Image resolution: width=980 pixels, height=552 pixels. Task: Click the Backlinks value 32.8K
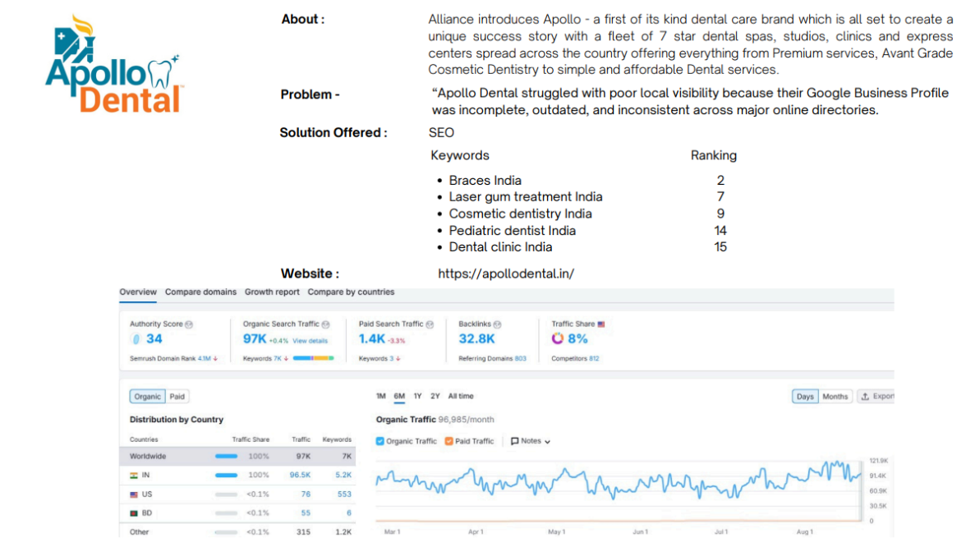tap(477, 338)
